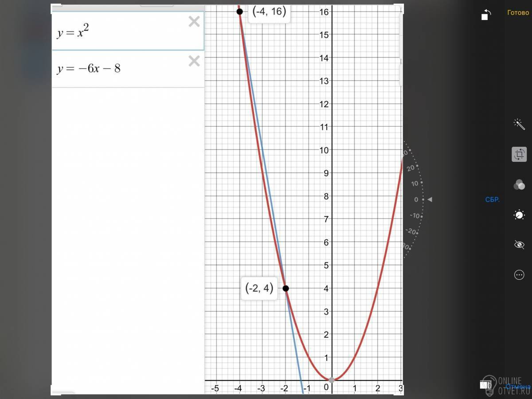Open the more options ellipsis icon

pos(519,275)
